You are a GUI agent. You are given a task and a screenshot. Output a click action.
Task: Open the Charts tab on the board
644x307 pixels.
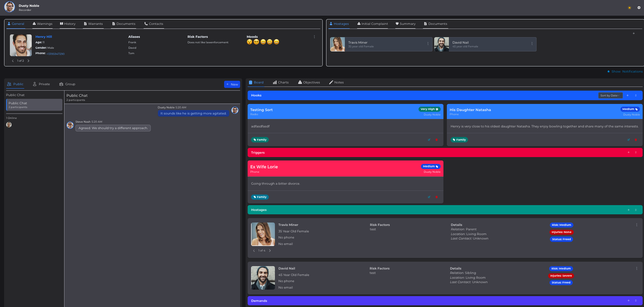coord(281,82)
